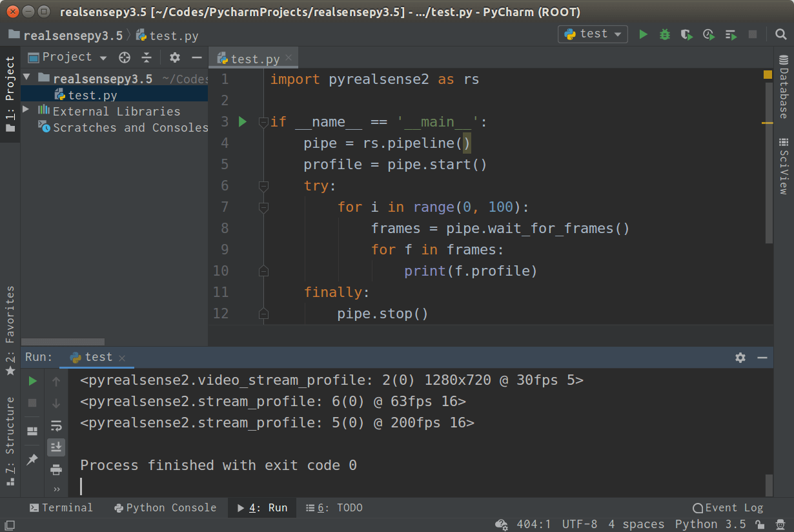The height and width of the screenshot is (532, 794).
Task: Click the Profile run icon
Action: [709, 34]
